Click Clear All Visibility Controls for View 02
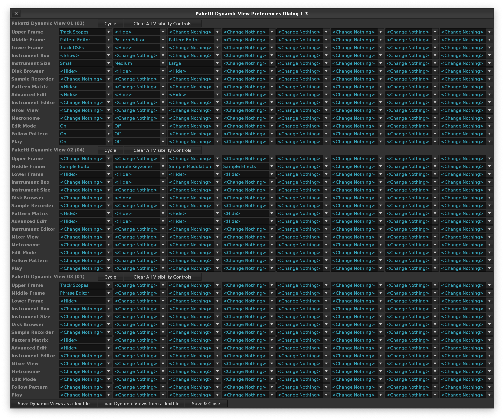 163,150
